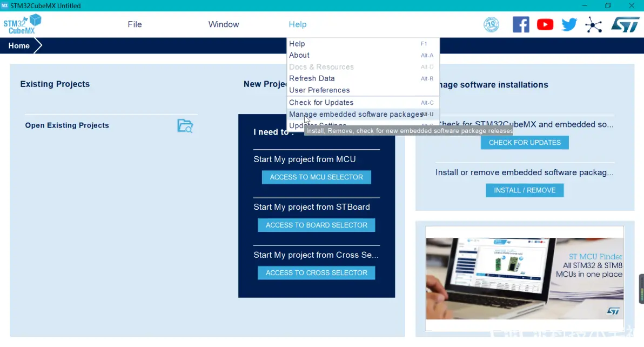The width and height of the screenshot is (644, 347).
Task: Click the CHECK FOR UPDATES button
Action: click(x=525, y=143)
